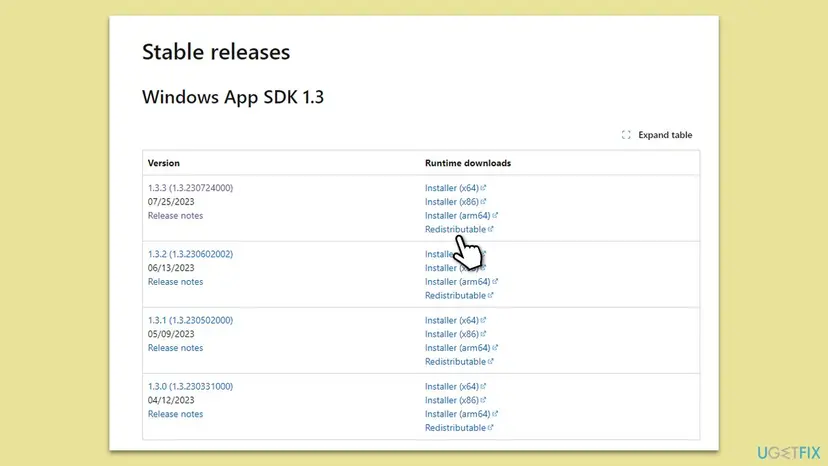Click the expand table brackets icon
This screenshot has width=828, height=466.
626,135
